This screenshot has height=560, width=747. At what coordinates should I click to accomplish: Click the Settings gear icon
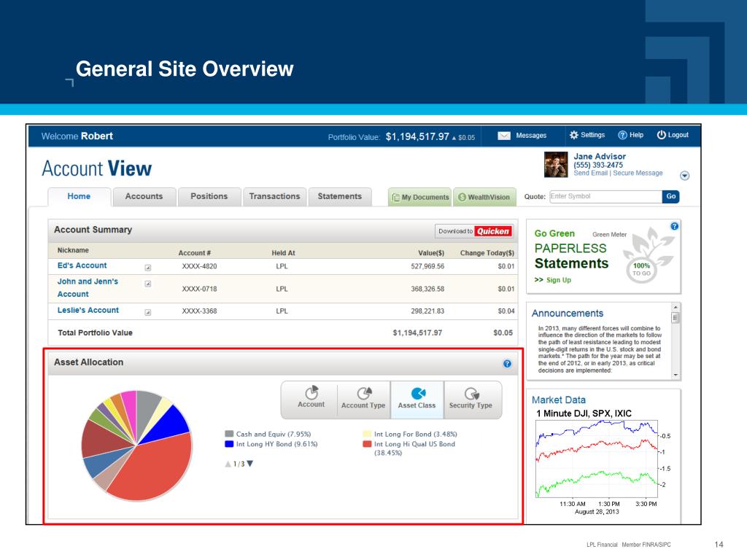click(x=573, y=135)
